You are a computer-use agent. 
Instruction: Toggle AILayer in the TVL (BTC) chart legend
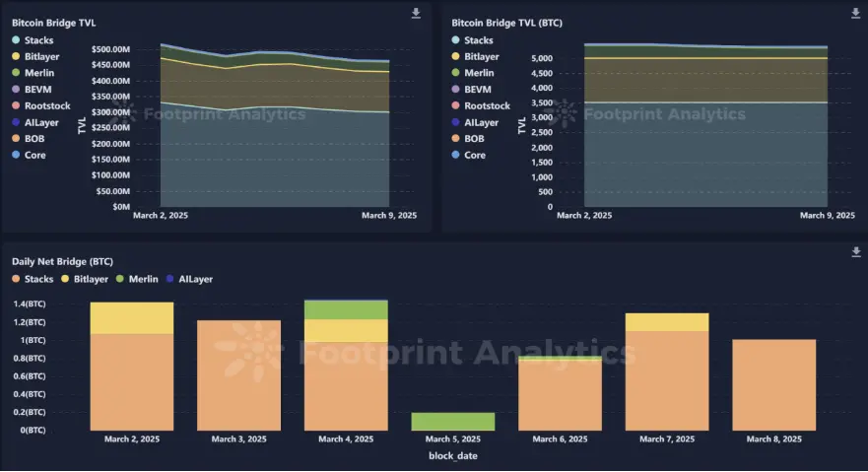coord(475,122)
